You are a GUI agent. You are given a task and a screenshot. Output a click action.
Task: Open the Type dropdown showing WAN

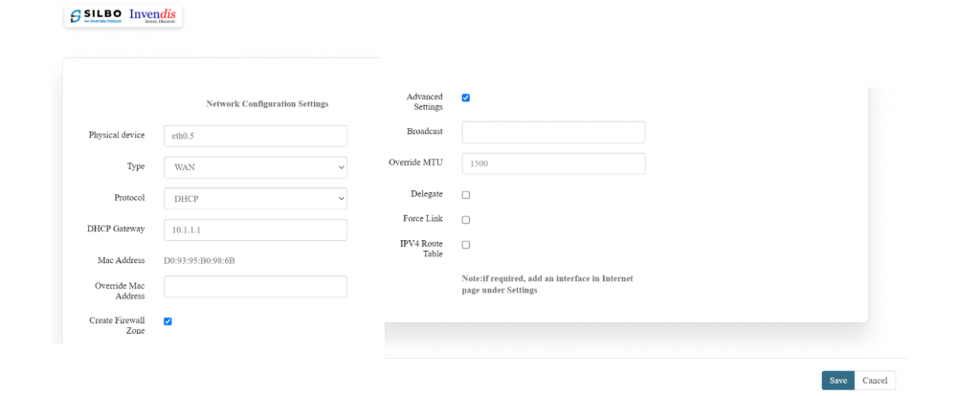[255, 167]
